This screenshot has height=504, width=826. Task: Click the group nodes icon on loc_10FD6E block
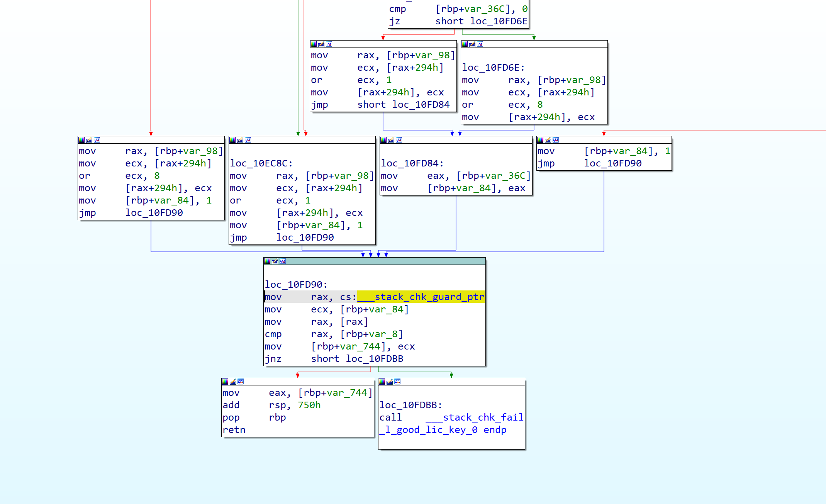pos(480,44)
